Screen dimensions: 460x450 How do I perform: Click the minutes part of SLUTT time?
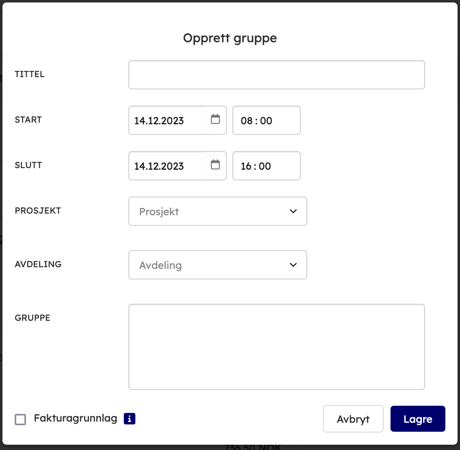coord(265,166)
